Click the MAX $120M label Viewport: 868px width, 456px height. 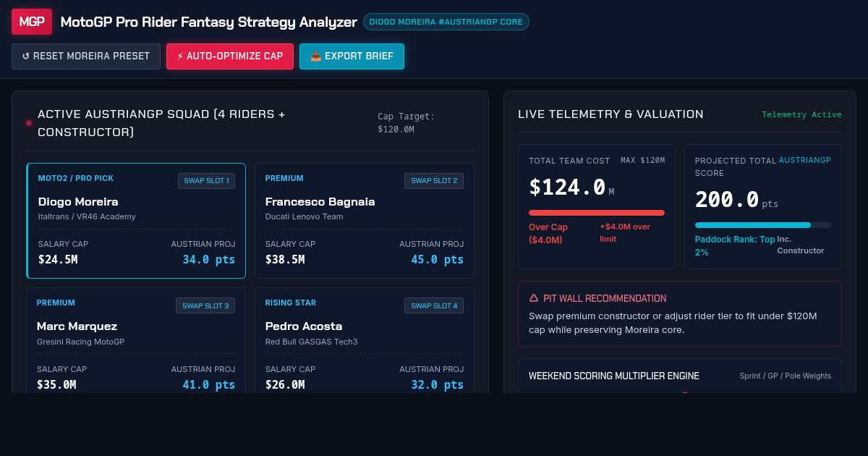point(642,160)
